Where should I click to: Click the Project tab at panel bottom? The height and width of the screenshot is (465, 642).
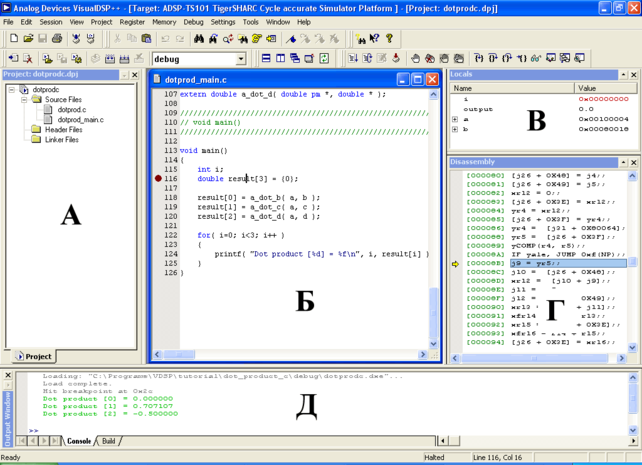click(x=32, y=356)
